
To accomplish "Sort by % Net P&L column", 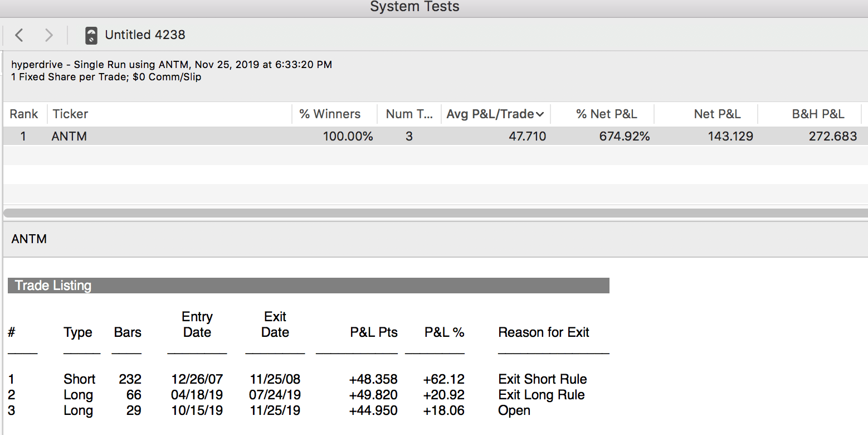I will 606,114.
